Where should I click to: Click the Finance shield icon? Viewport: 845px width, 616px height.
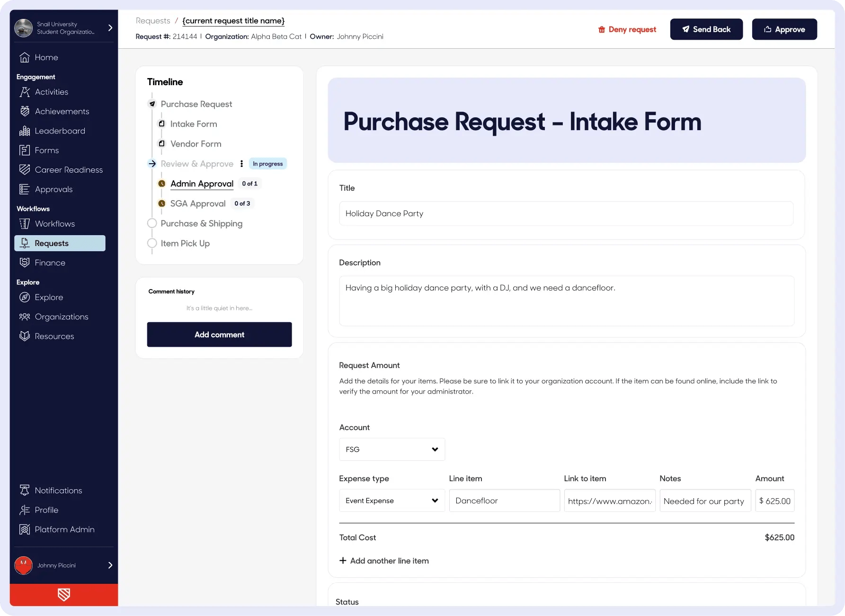pyautogui.click(x=25, y=263)
